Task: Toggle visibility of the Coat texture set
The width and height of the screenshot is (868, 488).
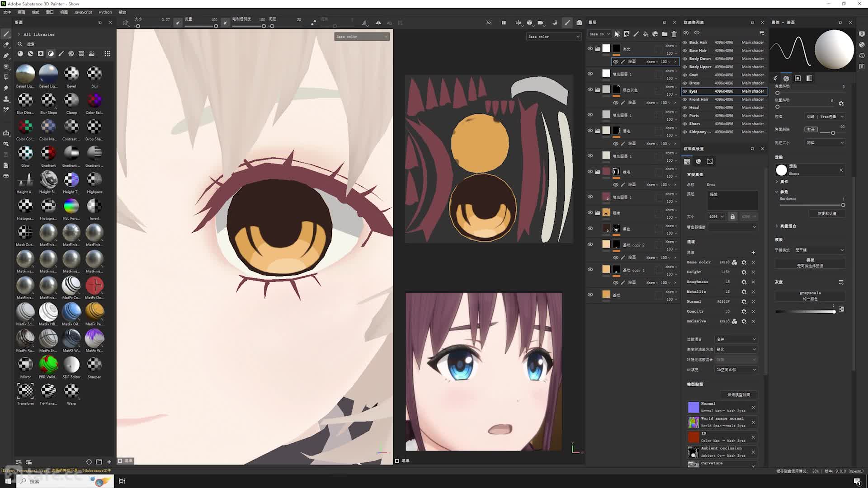Action: point(685,75)
